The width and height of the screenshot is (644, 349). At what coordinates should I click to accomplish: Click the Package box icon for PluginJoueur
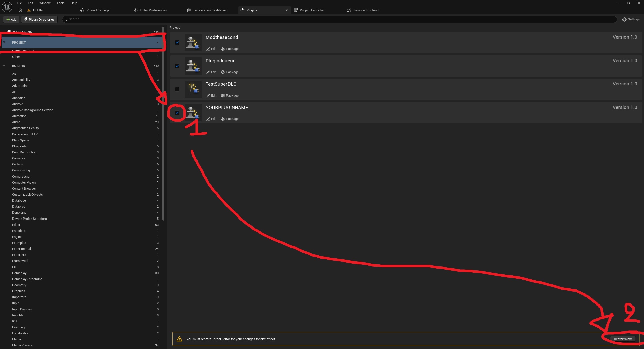point(223,72)
